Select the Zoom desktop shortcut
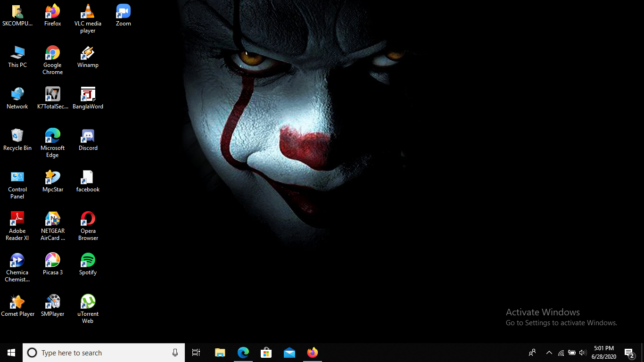This screenshot has height=362, width=644. [123, 16]
